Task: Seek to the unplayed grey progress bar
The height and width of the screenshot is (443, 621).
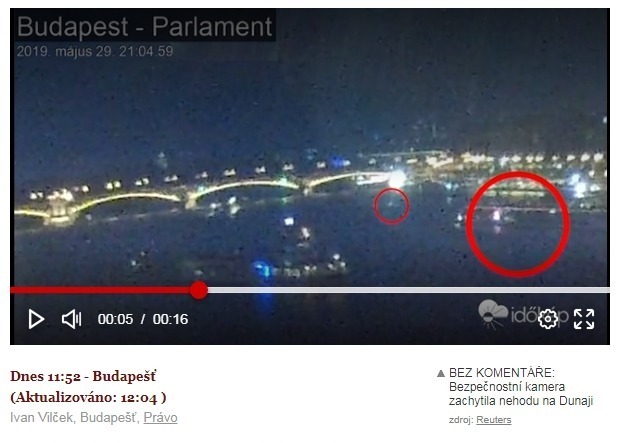Action: coord(409,290)
